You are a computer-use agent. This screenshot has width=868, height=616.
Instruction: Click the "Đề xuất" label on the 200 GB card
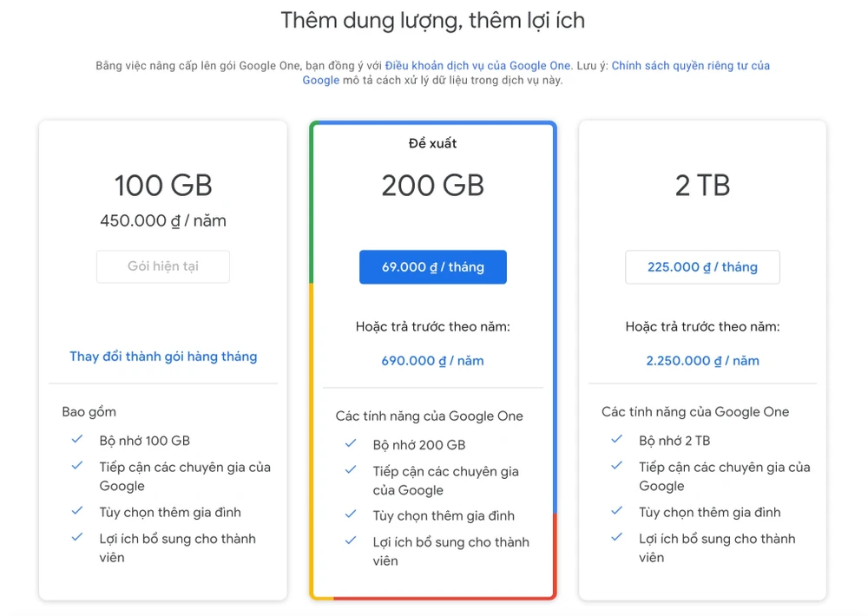(x=432, y=142)
